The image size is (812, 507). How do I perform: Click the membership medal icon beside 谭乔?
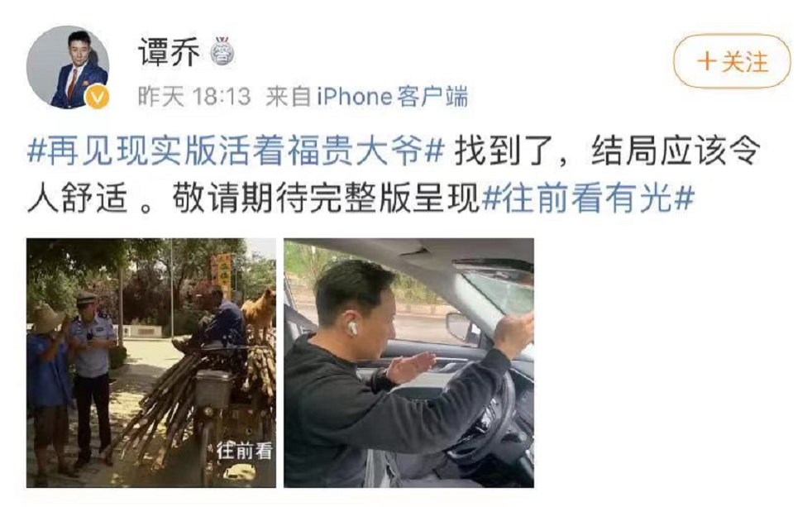pos(222,51)
